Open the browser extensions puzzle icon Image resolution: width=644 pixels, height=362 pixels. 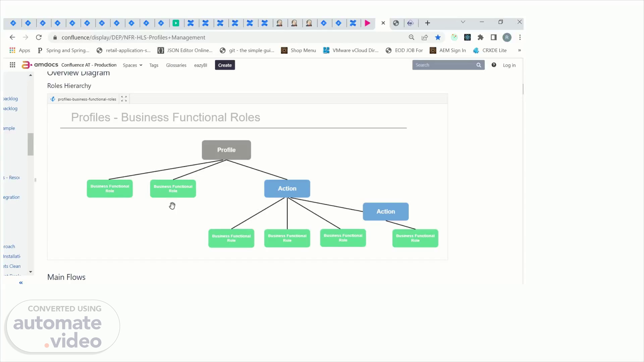point(480,38)
